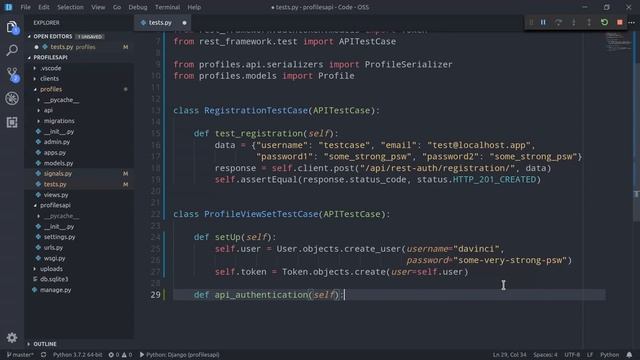This screenshot has height=360, width=640.
Task: Click the VS Code logo icon
Action: coord(8,7)
